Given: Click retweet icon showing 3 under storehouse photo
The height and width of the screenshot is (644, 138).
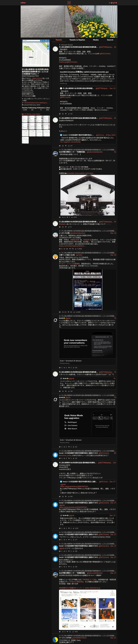Looking at the screenshot, I should tap(63, 217).
